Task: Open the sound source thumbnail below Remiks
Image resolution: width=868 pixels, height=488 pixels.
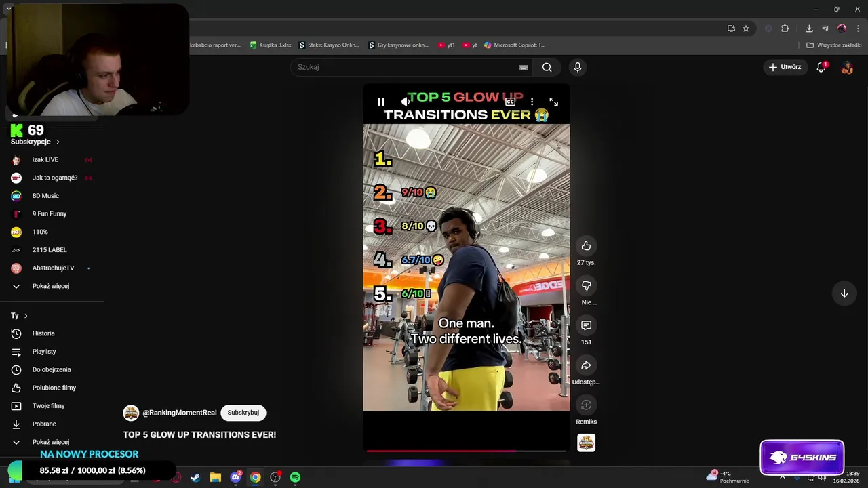Action: click(x=586, y=443)
